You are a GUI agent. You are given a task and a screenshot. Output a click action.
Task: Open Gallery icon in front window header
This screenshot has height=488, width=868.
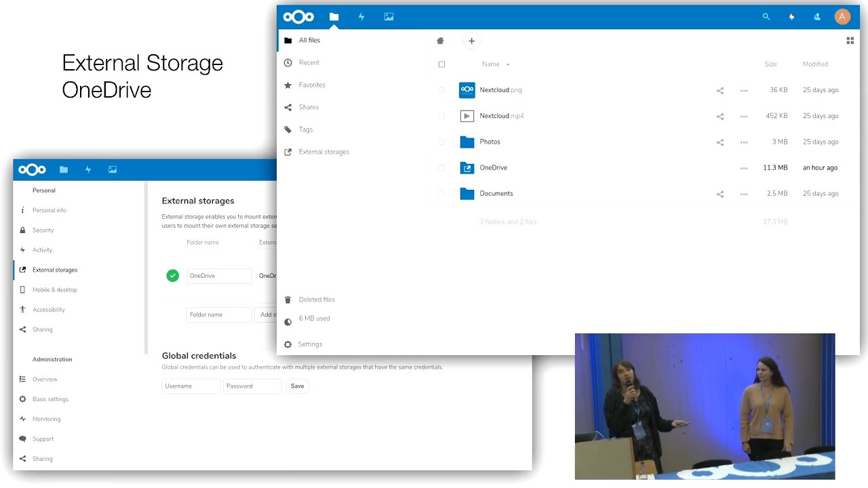coord(389,17)
